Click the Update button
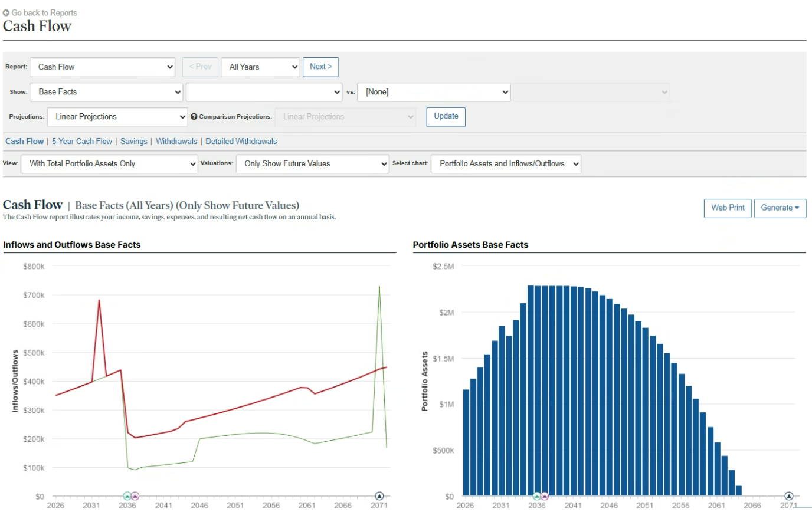812x512 pixels. click(x=446, y=117)
